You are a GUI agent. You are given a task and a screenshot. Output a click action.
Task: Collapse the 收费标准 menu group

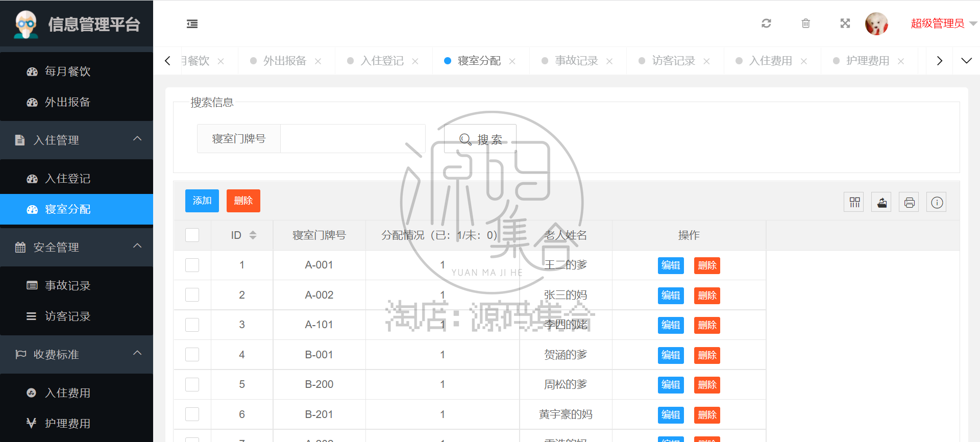pos(77,354)
